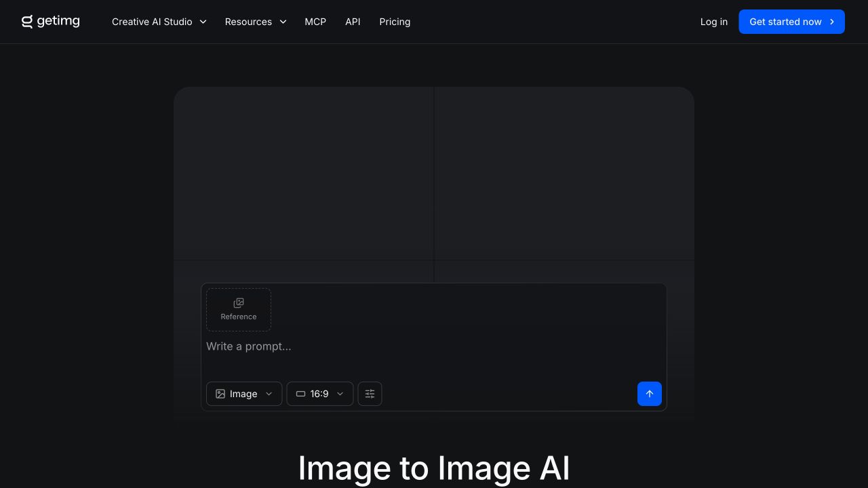Open the advanced settings sliders icon
The width and height of the screenshot is (868, 488).
(x=370, y=394)
